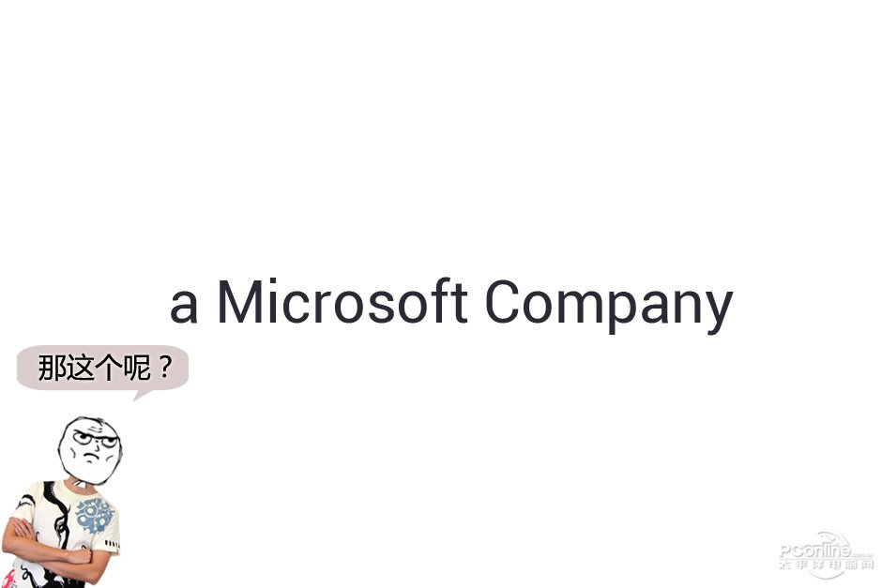Click the black swirl pattern on the shirt
882x588 pixels.
pyautogui.click(x=58, y=517)
